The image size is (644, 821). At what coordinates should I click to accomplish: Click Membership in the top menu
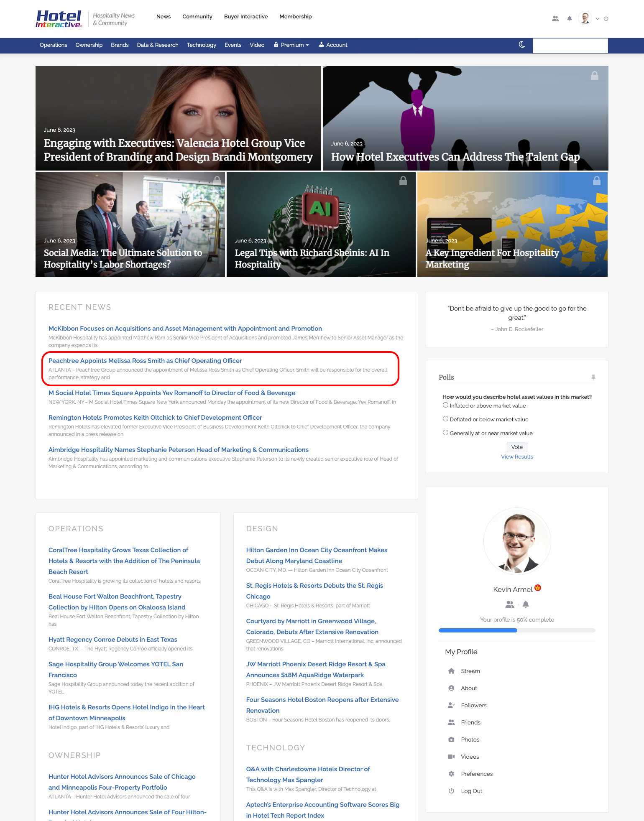(296, 16)
